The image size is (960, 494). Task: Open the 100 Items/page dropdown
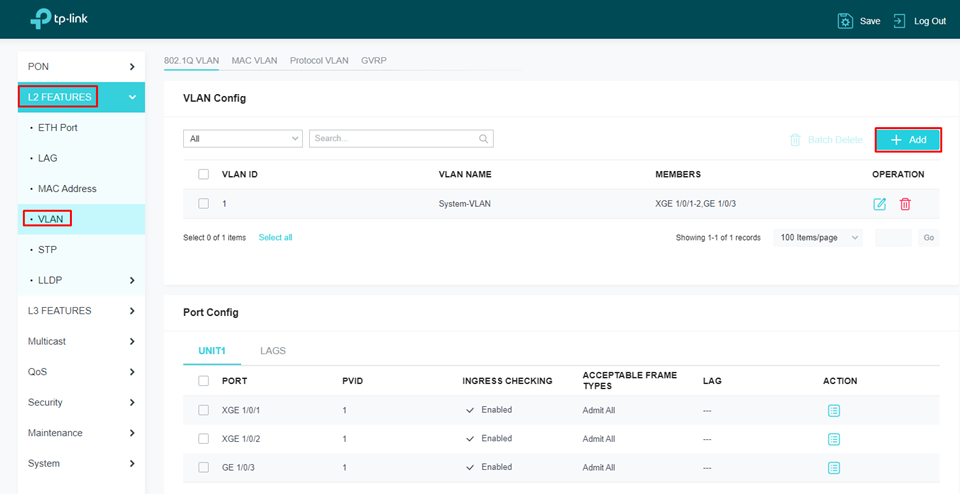point(817,238)
